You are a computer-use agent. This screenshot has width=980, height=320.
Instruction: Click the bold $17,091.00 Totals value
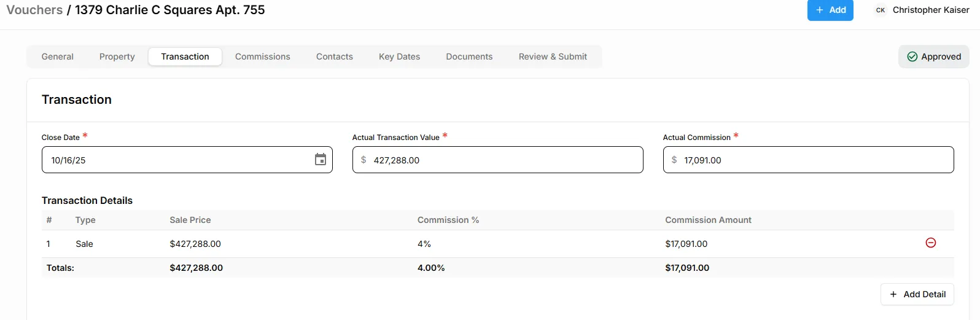[x=687, y=268]
